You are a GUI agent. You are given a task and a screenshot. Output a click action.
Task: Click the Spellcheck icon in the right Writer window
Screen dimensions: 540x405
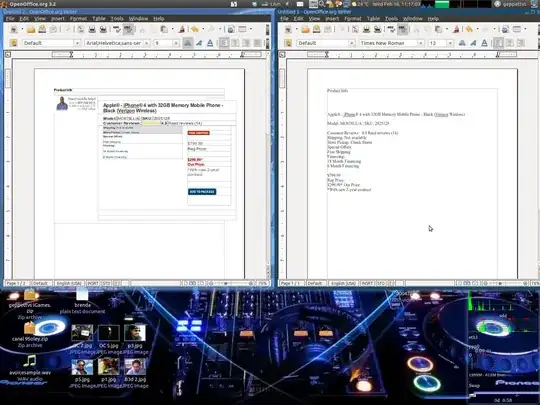point(391,29)
